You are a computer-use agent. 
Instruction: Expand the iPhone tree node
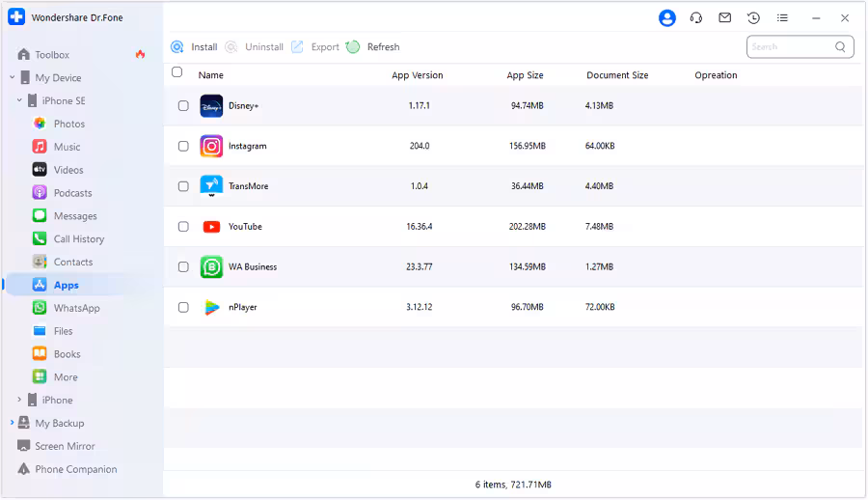pos(19,400)
